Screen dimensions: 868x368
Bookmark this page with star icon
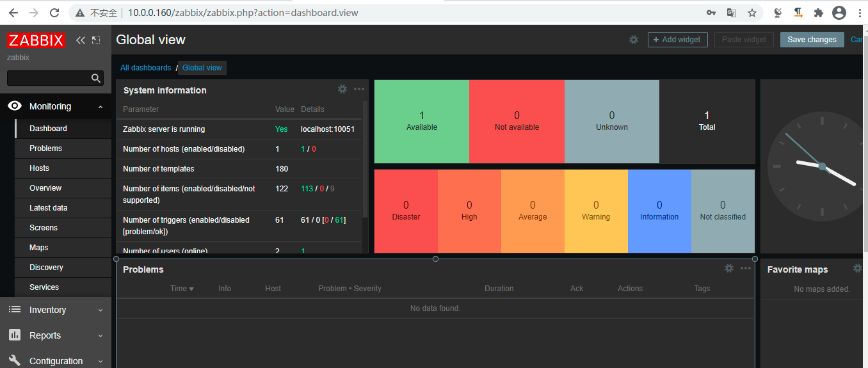click(x=751, y=12)
